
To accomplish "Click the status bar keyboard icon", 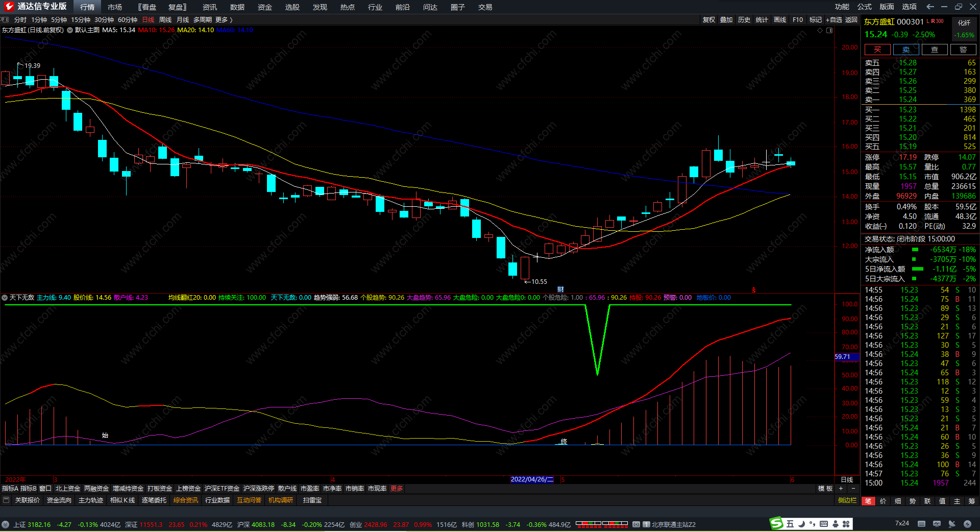I will (921, 524).
